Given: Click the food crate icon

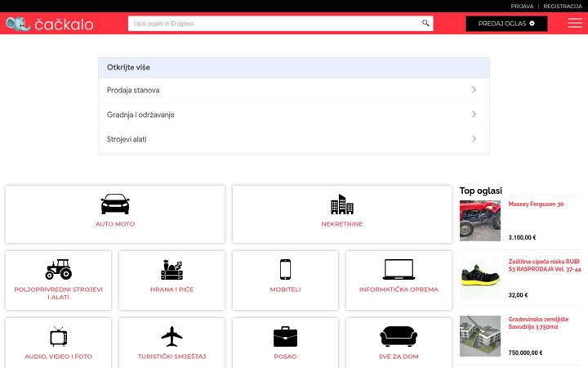Looking at the screenshot, I should (x=171, y=270).
